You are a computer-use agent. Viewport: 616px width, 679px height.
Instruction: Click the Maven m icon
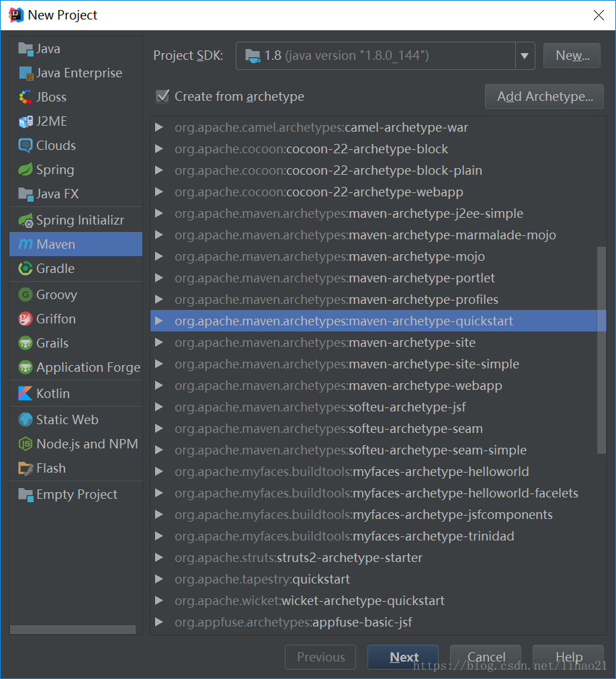coord(26,245)
